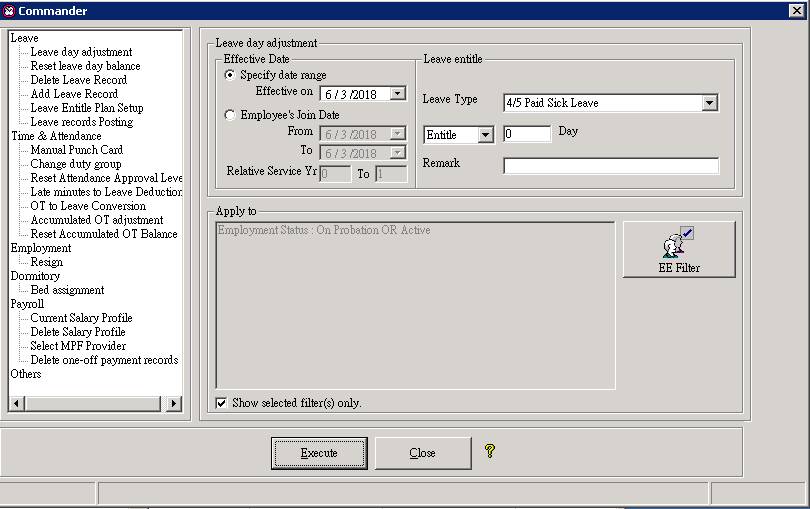
Task: Select Leave day adjustment in the tree
Action: (81, 52)
